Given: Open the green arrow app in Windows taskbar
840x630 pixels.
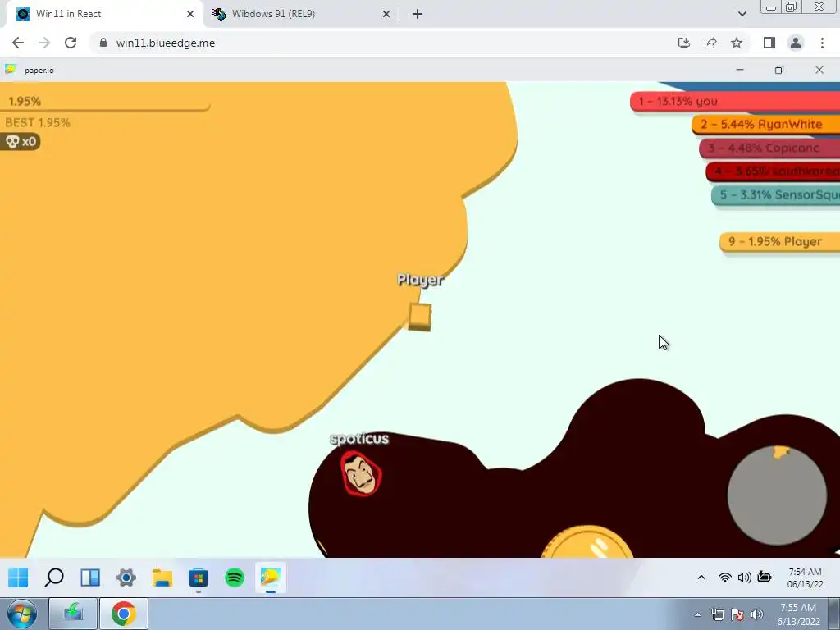Looking at the screenshot, I should click(x=73, y=614).
